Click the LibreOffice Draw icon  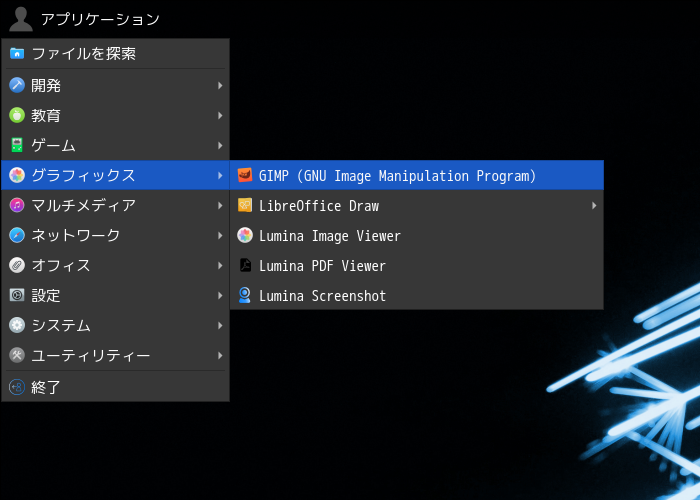[x=245, y=205]
